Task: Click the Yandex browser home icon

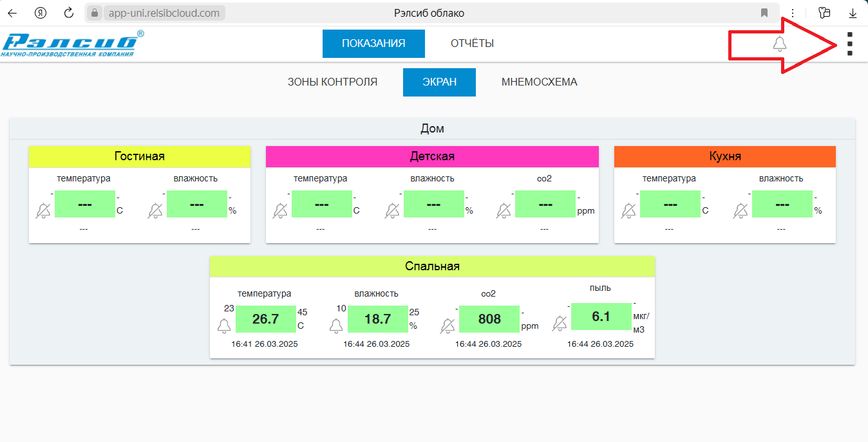Action: pyautogui.click(x=41, y=13)
